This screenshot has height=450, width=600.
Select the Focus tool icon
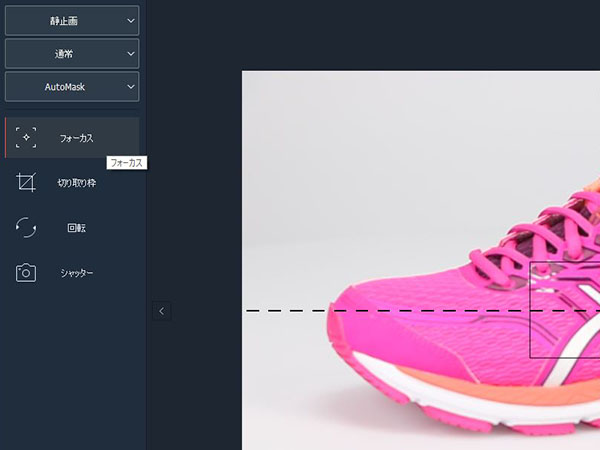(26, 138)
